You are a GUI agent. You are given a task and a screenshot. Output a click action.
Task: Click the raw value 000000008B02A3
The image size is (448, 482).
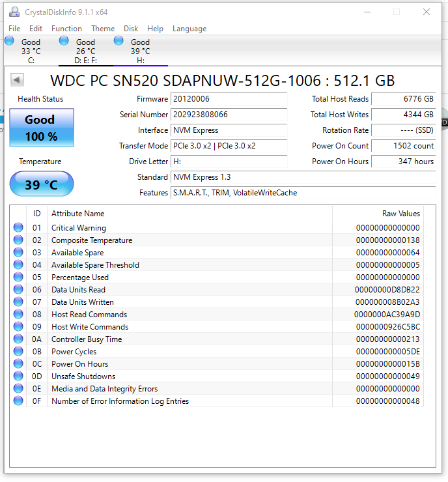(387, 302)
